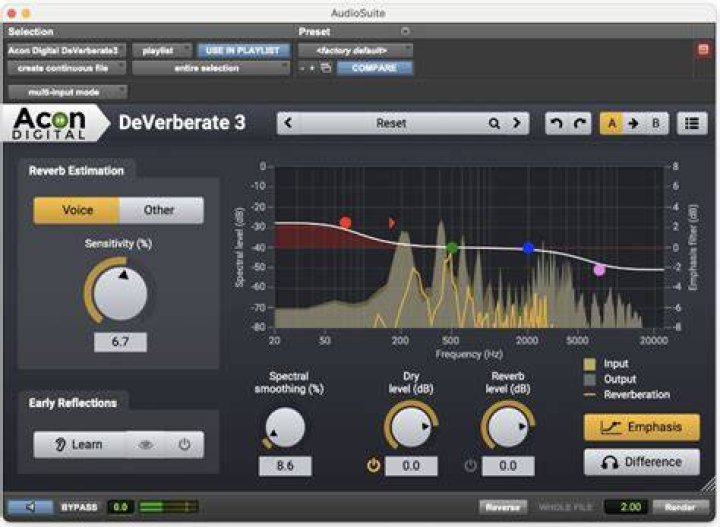Screen dimensions: 720x527
Task: Click the Output legend color swatch
Action: 590,380
